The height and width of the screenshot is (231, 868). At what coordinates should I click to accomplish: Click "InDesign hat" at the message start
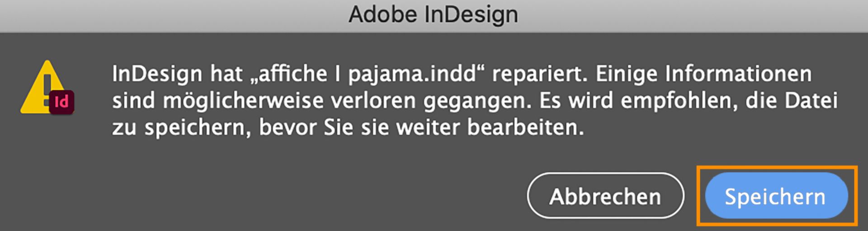[177, 74]
